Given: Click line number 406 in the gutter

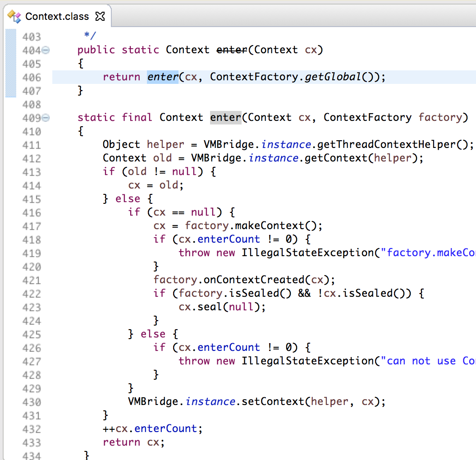Looking at the screenshot, I should tap(32, 78).
